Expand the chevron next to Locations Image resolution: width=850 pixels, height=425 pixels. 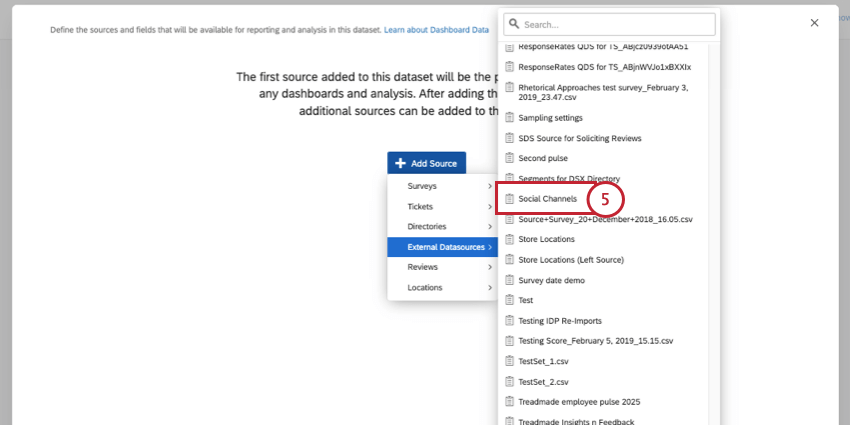tap(490, 288)
